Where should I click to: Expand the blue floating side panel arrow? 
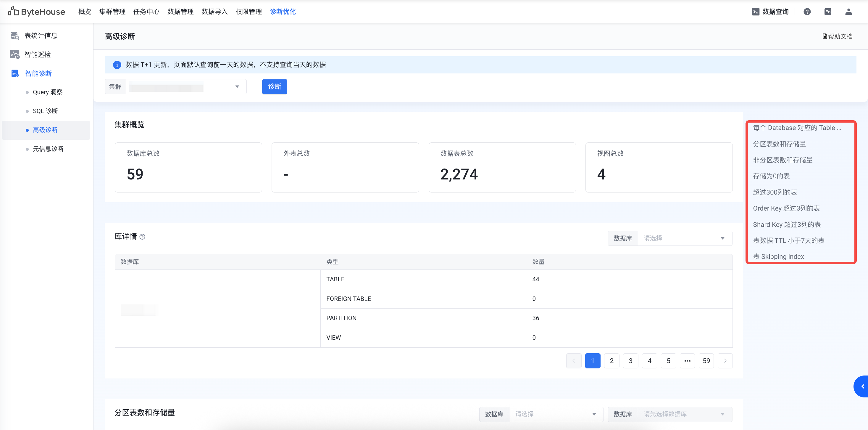tap(862, 386)
